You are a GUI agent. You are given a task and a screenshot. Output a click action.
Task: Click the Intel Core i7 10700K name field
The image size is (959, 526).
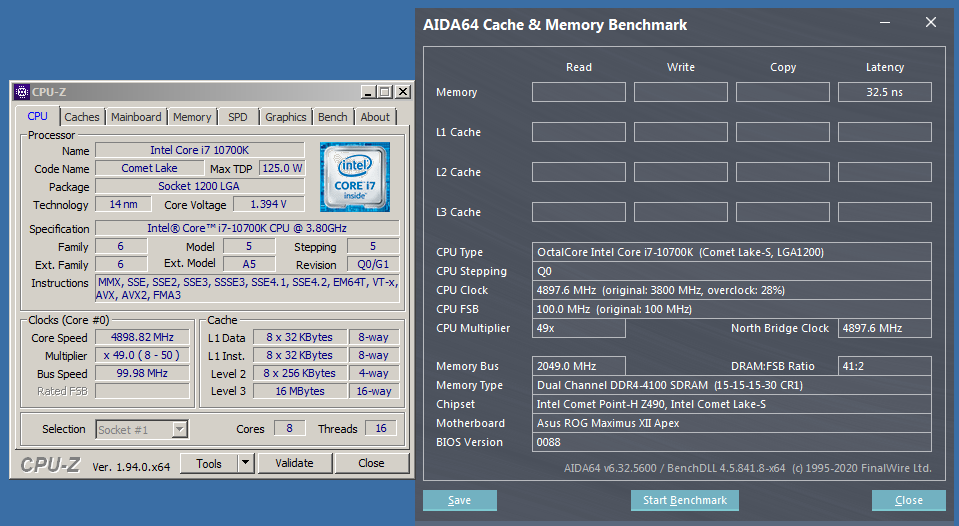click(x=200, y=150)
